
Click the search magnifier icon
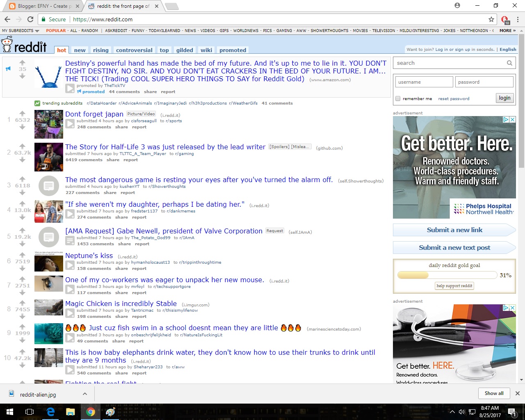pos(509,63)
